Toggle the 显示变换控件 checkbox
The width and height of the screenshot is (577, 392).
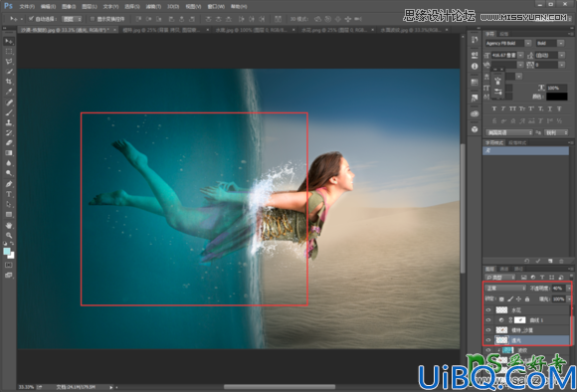click(x=93, y=19)
